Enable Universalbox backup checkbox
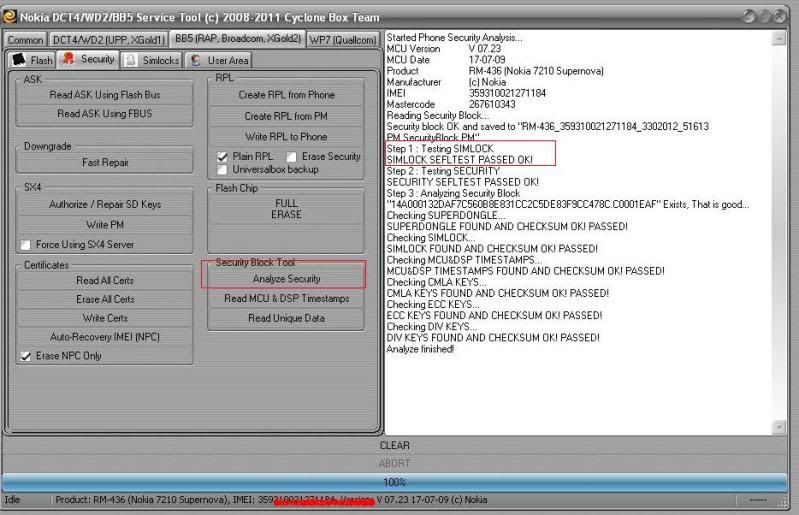 (x=223, y=170)
